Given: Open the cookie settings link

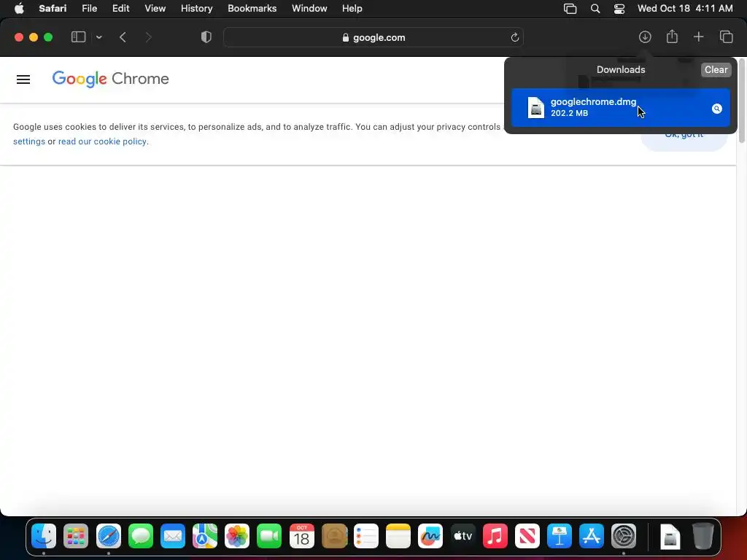Looking at the screenshot, I should [x=29, y=141].
